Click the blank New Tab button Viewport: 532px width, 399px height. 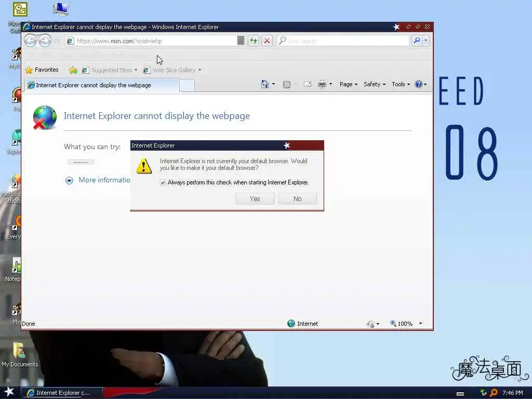click(187, 85)
